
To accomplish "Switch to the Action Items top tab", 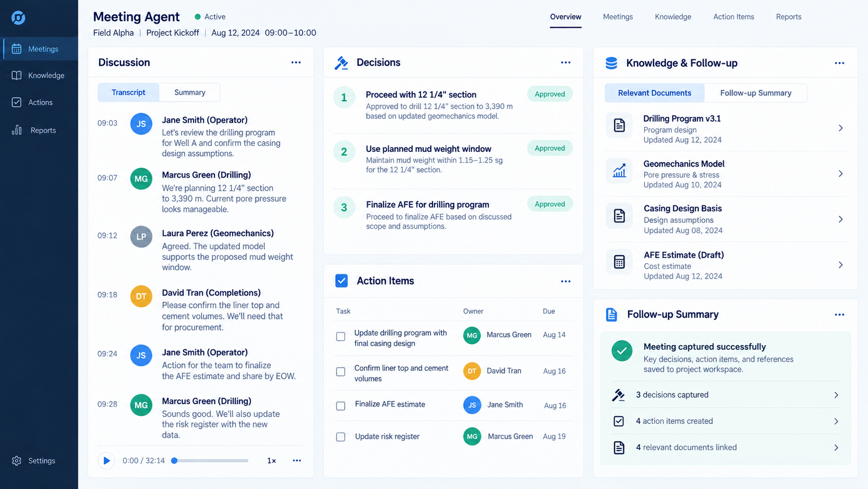I will tap(734, 17).
